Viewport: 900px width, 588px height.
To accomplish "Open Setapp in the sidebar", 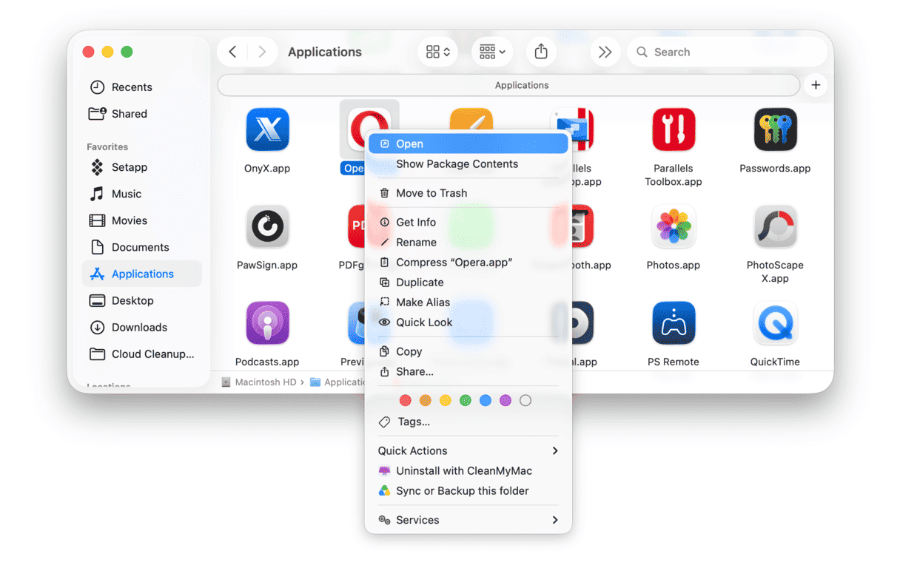I will (x=141, y=167).
